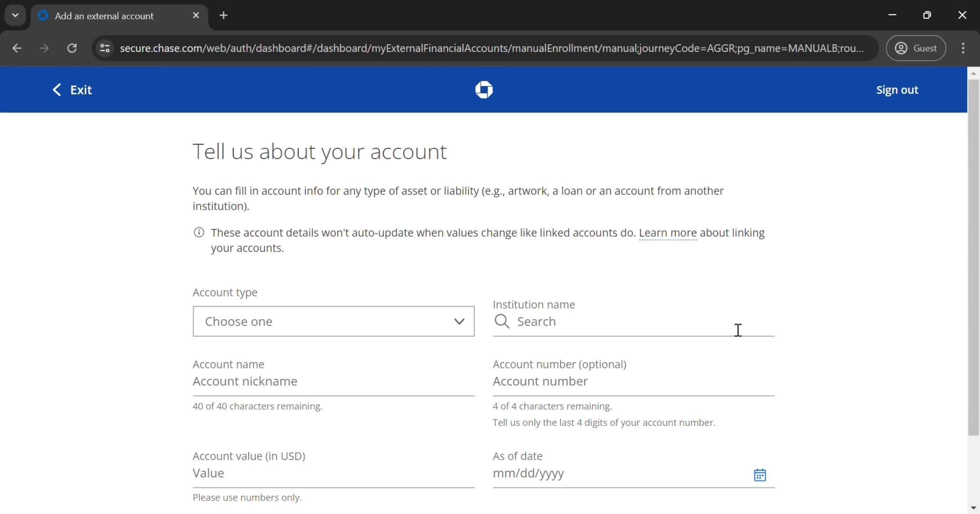
Task: Click the Institution name search field
Action: click(633, 321)
